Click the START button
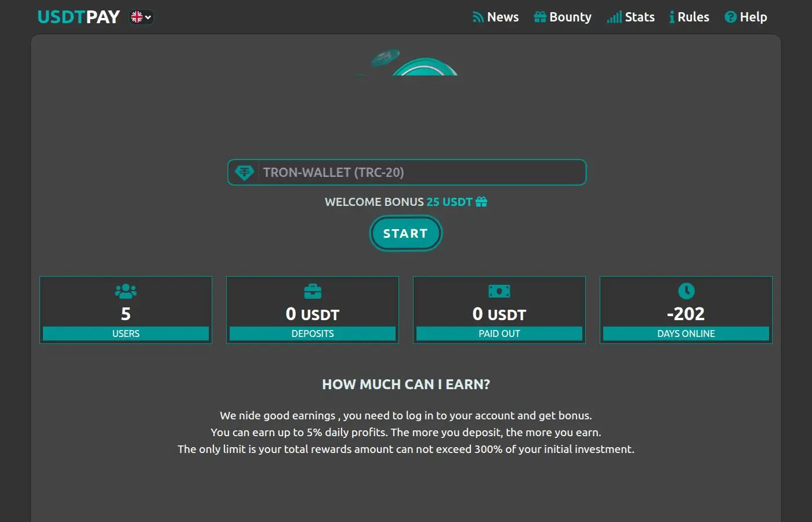 (406, 233)
